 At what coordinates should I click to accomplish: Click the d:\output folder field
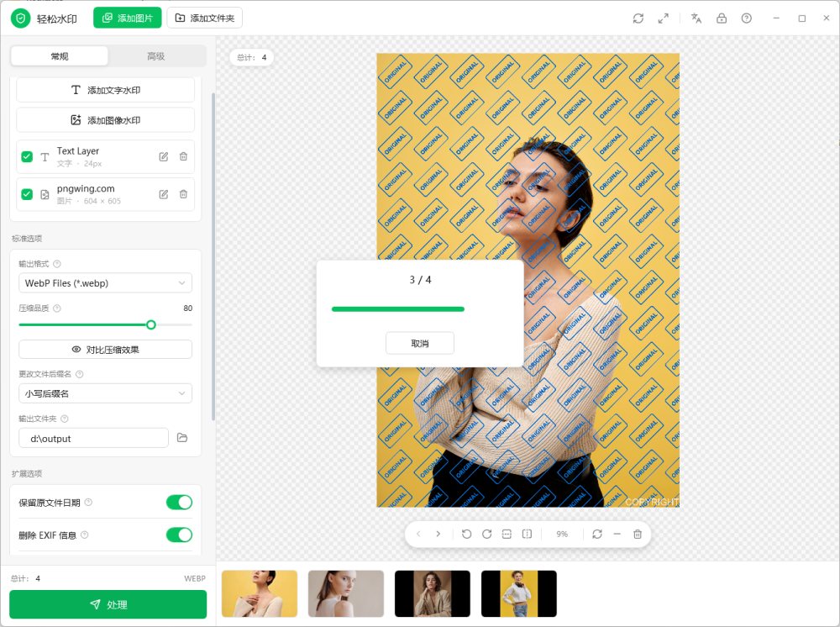[x=94, y=438]
